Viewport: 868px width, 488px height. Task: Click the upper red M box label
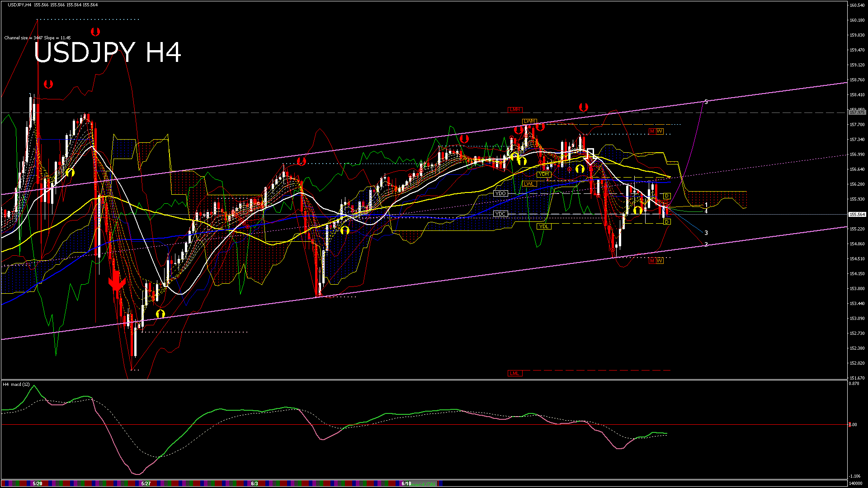coord(652,131)
